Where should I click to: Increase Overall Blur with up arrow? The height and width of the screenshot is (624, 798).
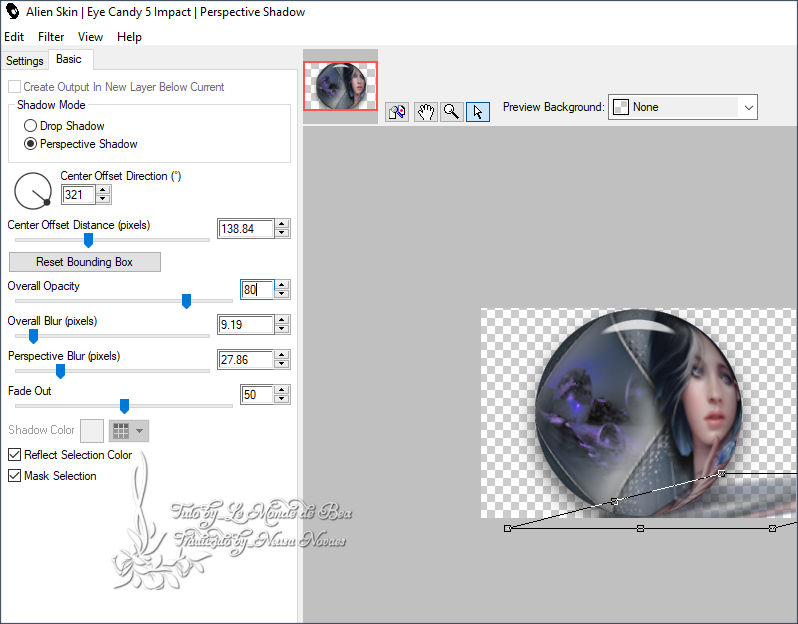282,320
